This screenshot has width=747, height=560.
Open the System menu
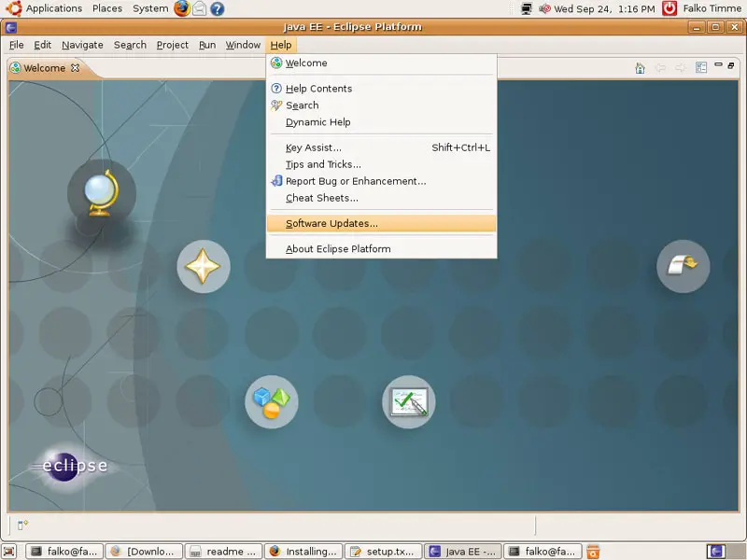pyautogui.click(x=150, y=8)
